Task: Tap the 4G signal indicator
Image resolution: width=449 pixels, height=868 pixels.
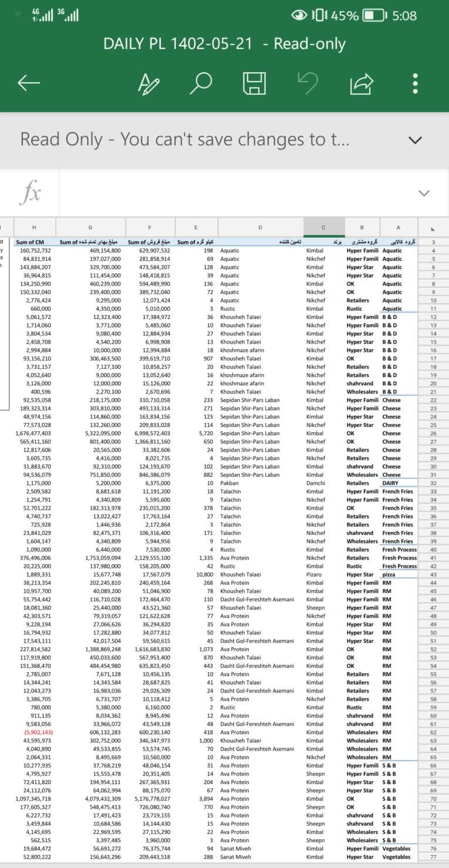Action: coord(41,16)
